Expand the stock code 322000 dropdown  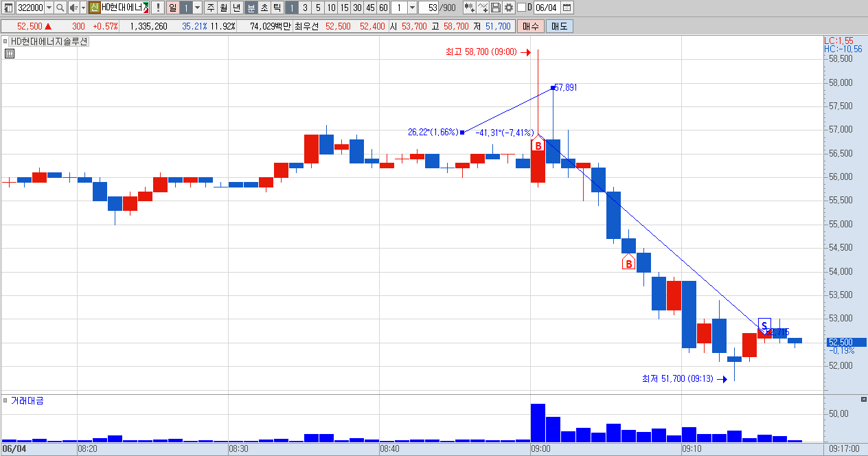[x=49, y=8]
